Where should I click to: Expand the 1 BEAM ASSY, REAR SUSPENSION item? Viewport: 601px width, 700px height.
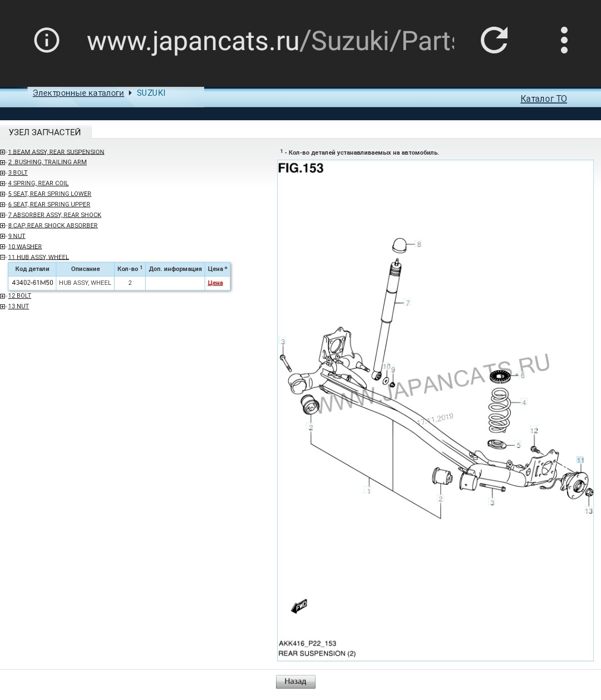(3, 152)
